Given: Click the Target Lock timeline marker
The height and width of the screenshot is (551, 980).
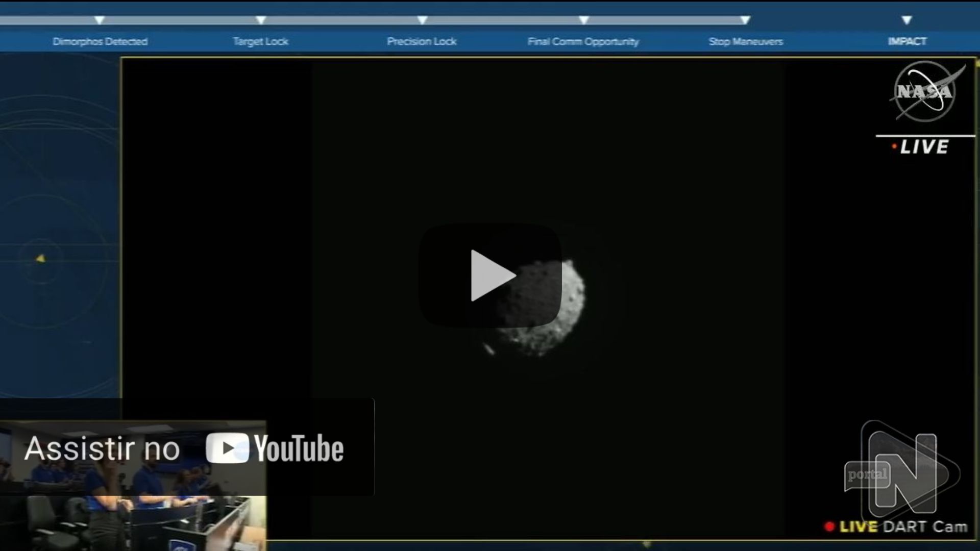Looking at the screenshot, I should tap(261, 20).
